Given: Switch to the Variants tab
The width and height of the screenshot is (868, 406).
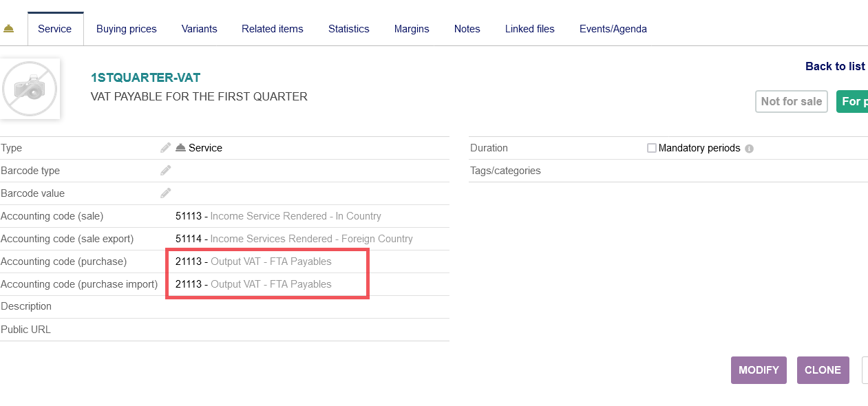Looking at the screenshot, I should [x=199, y=29].
